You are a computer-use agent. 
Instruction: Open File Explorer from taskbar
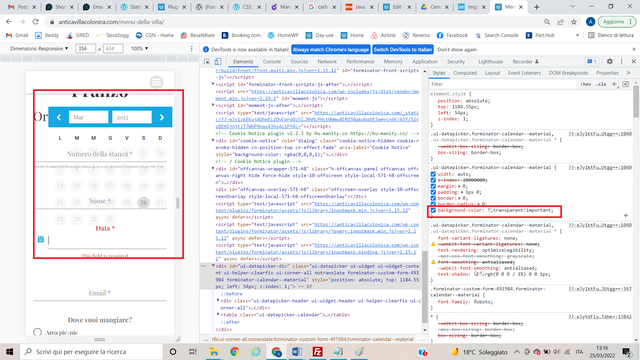(x=214, y=351)
